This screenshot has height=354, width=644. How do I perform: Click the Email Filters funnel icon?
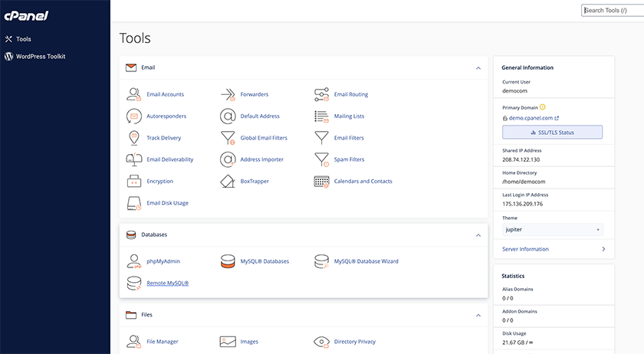point(321,138)
